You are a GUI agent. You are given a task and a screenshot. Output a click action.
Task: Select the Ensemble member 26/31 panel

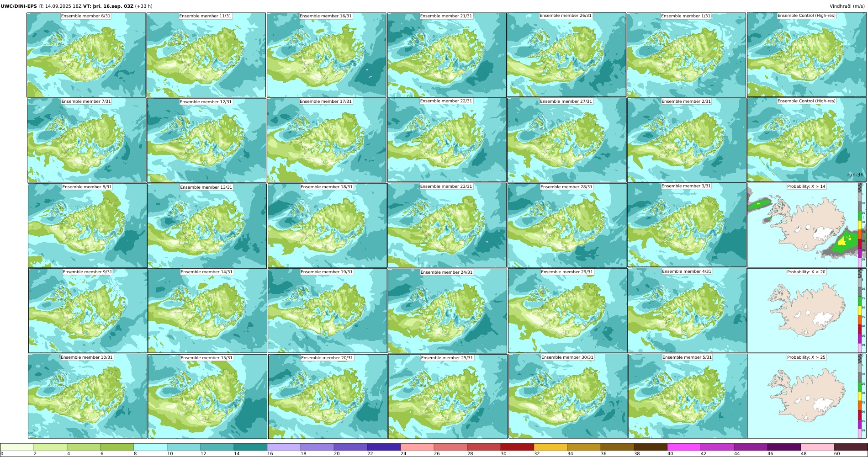coord(566,54)
